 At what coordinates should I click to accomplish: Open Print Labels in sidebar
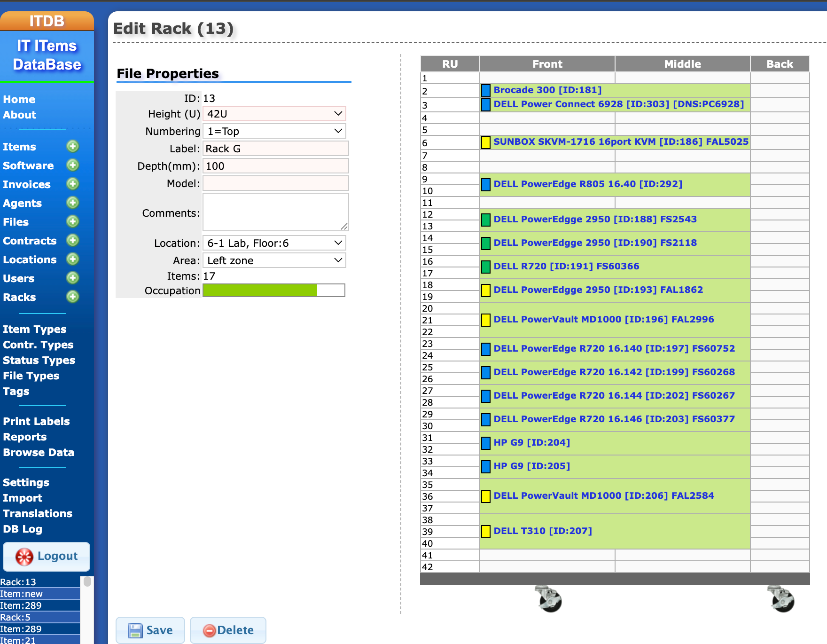point(36,421)
